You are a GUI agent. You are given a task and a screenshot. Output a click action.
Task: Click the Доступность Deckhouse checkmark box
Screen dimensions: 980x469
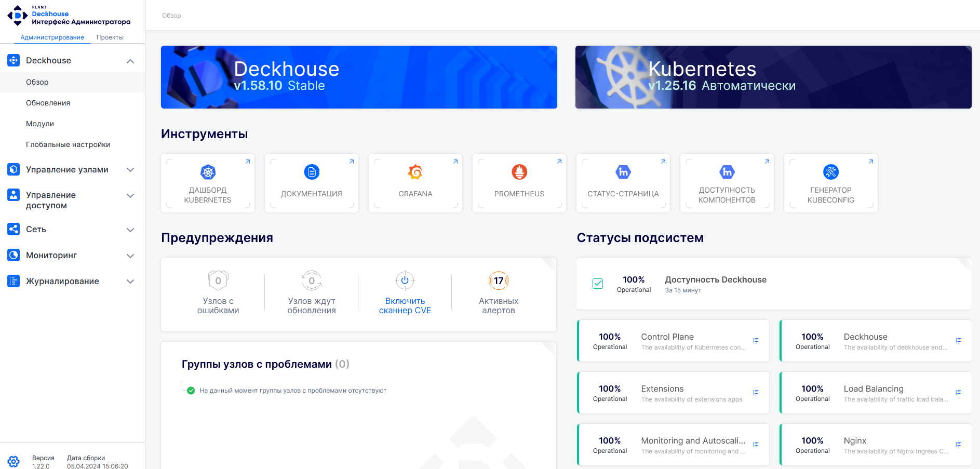[598, 284]
